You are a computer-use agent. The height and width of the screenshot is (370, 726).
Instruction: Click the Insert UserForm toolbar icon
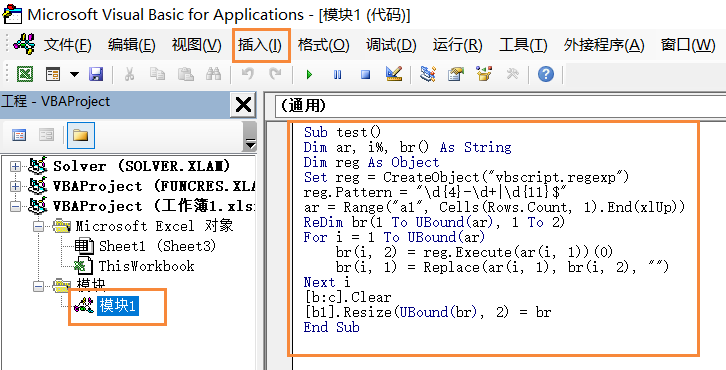pyautogui.click(x=53, y=74)
